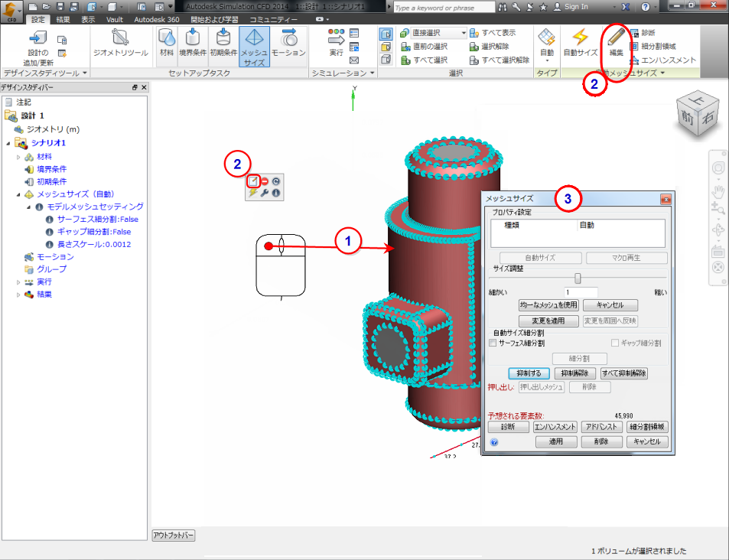The image size is (729, 560).
Task: Click the size adjustment value field
Action: coord(581,292)
